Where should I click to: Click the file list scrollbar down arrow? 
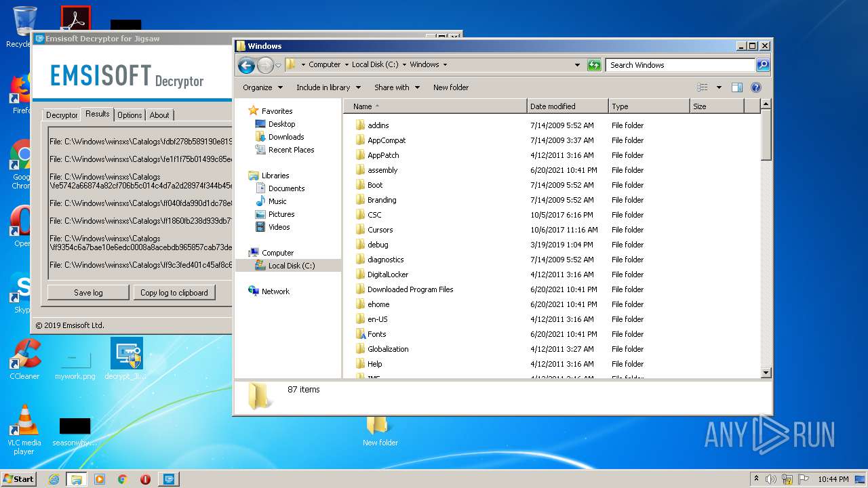tap(766, 372)
